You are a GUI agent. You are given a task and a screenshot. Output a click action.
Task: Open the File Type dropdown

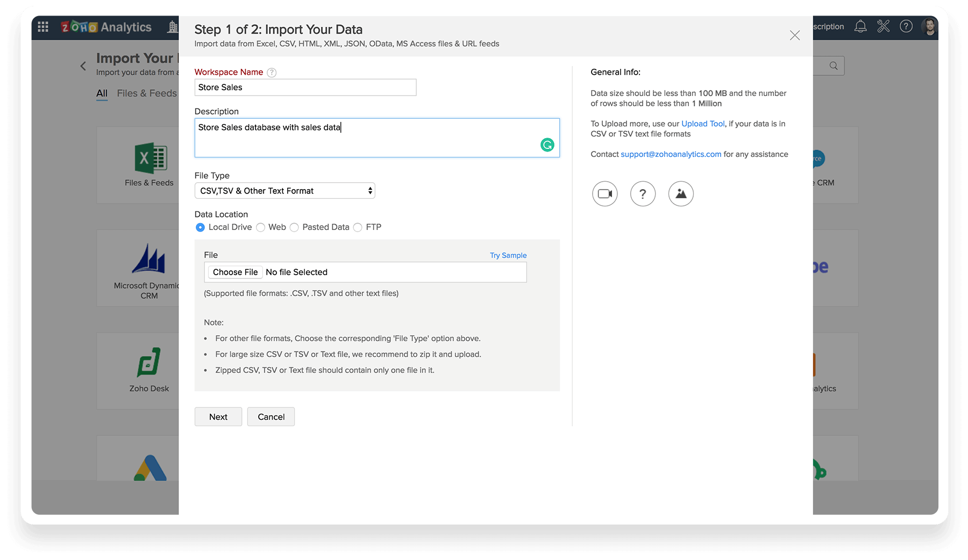[284, 191]
